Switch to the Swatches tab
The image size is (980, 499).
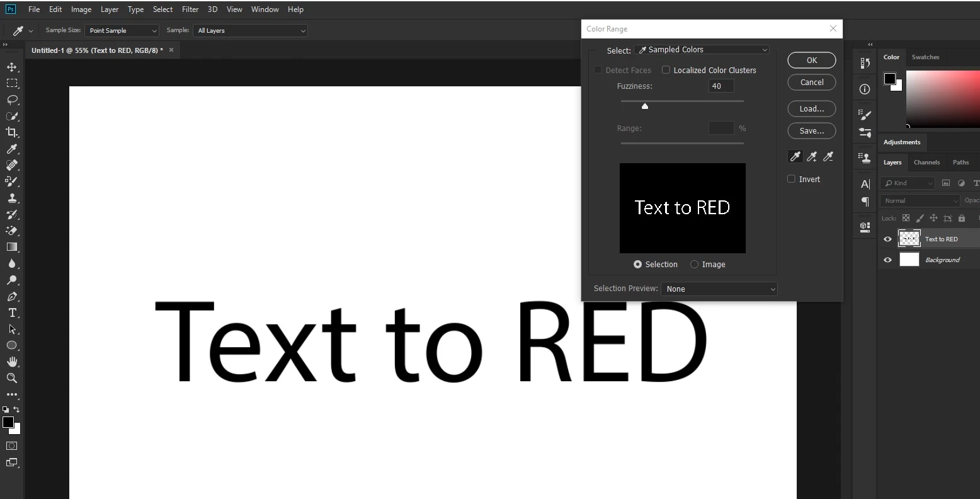(925, 57)
